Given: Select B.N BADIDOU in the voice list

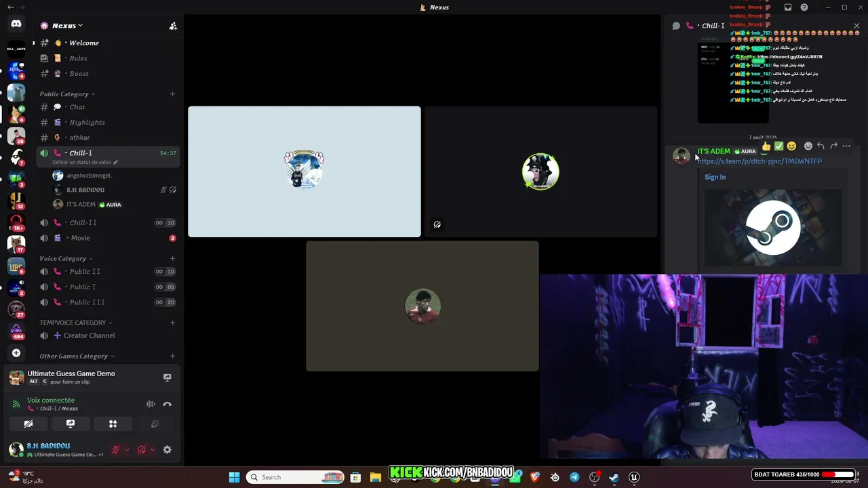Looking at the screenshot, I should click(85, 190).
